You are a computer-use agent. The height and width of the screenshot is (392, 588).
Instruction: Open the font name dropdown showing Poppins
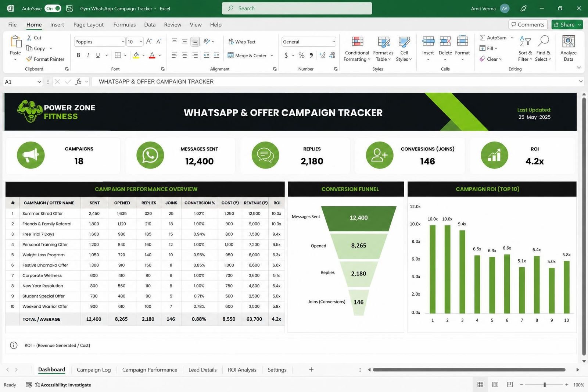tap(123, 42)
